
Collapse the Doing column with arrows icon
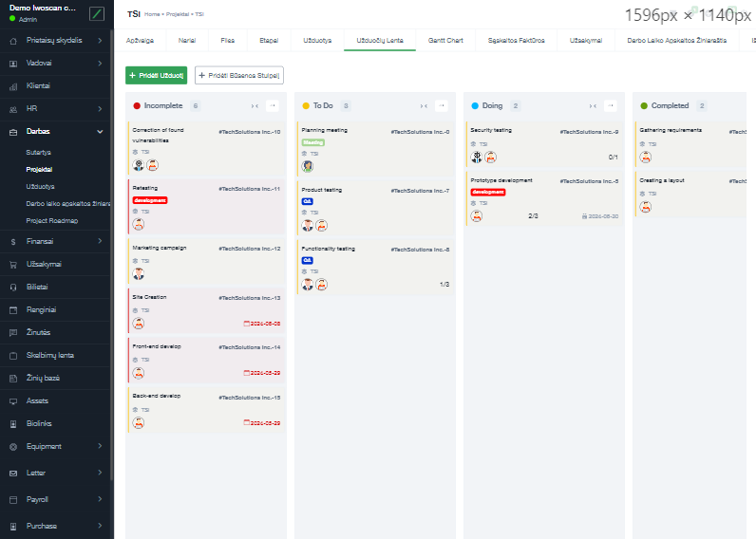[593, 106]
